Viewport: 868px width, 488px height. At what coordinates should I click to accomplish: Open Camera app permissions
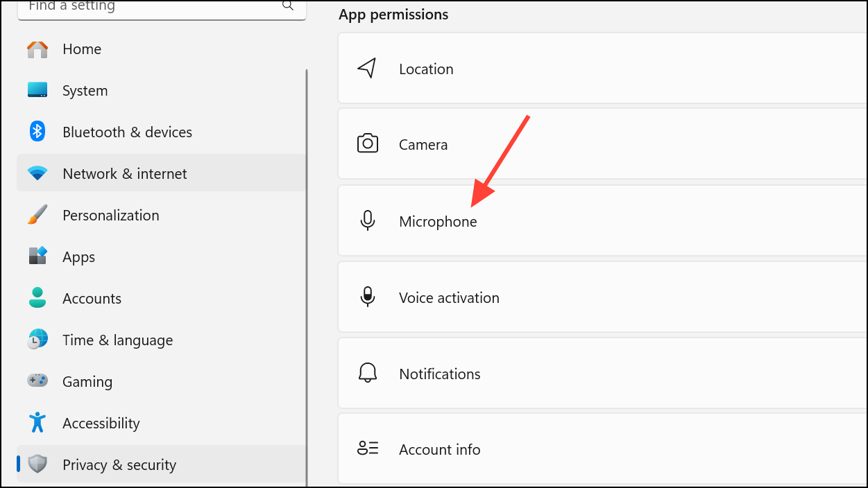(602, 145)
